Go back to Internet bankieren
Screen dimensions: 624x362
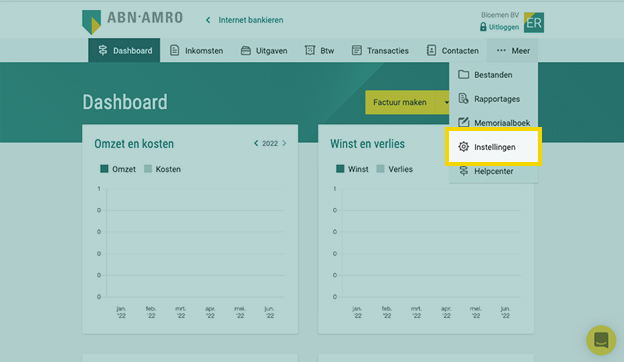(x=251, y=20)
